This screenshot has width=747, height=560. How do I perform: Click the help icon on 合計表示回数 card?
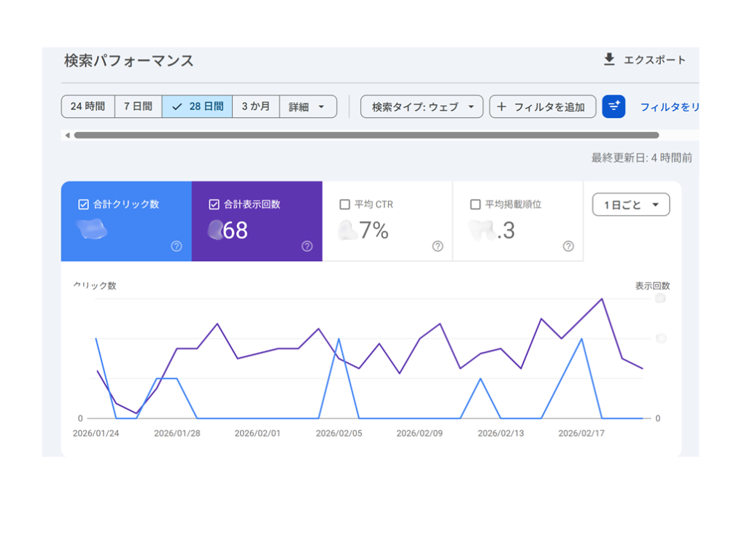pos(306,246)
